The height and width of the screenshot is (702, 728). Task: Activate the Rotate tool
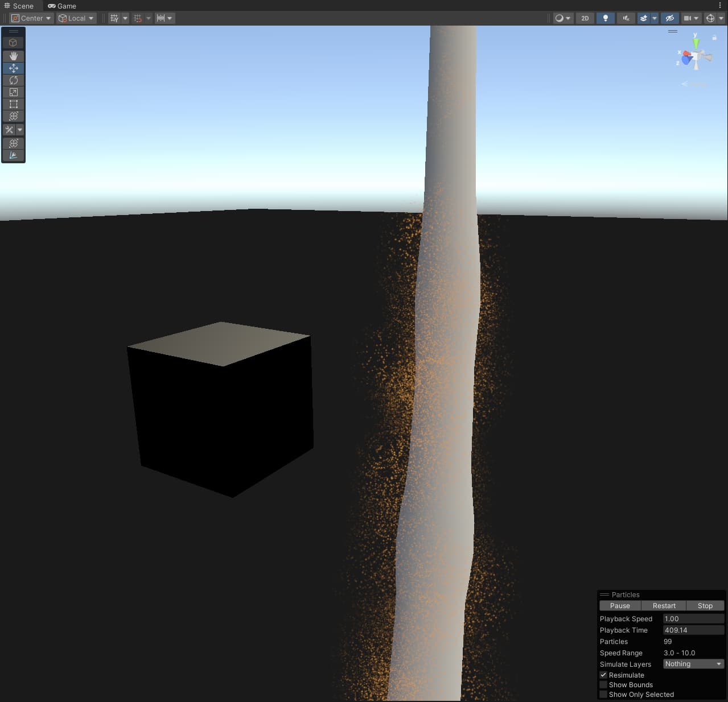pos(13,80)
